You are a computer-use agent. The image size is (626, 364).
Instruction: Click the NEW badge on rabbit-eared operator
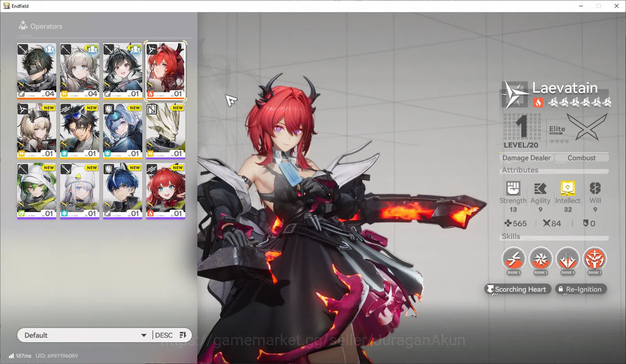(49, 108)
